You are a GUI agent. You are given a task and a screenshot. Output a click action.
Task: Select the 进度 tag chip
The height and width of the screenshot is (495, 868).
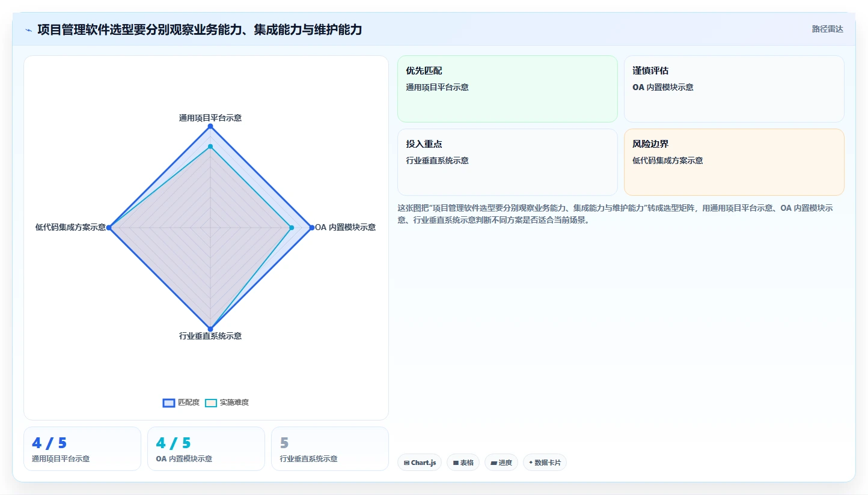click(x=501, y=463)
